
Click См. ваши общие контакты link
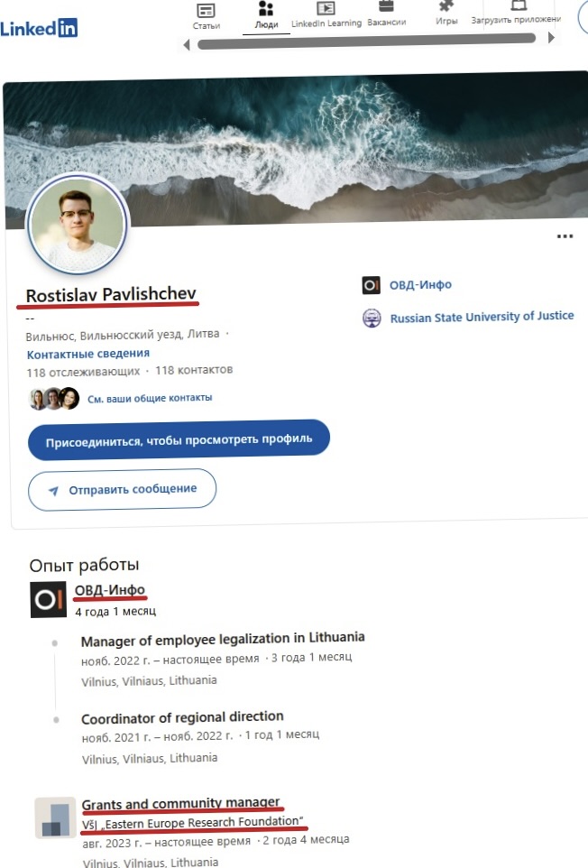point(150,398)
